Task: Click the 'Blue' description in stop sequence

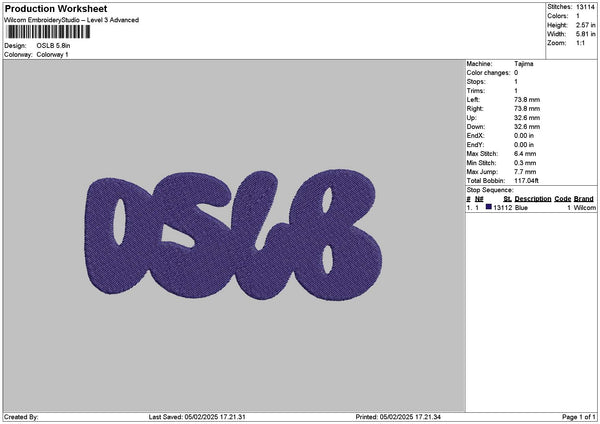Action: click(521, 208)
